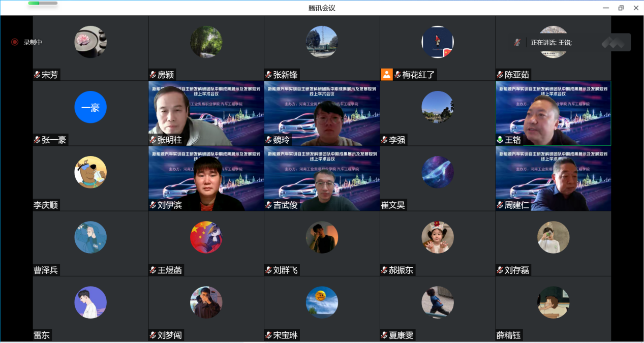Click the logo icon on the speaking bar
The image size is (644, 343).
[x=613, y=43]
